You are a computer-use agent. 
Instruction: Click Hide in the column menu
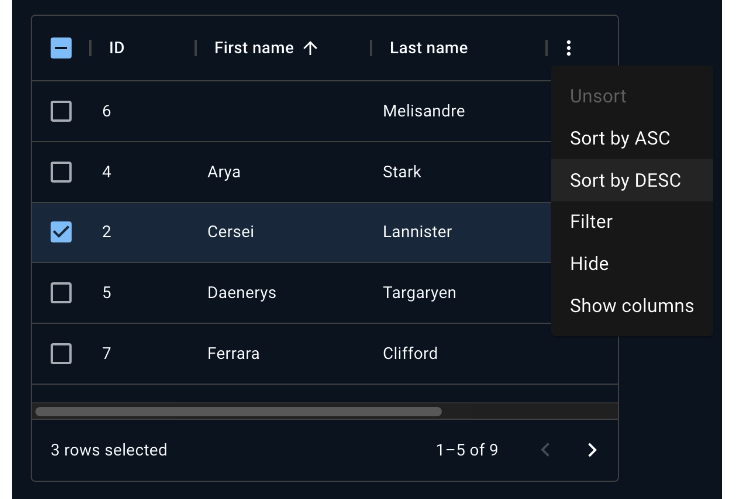click(589, 264)
